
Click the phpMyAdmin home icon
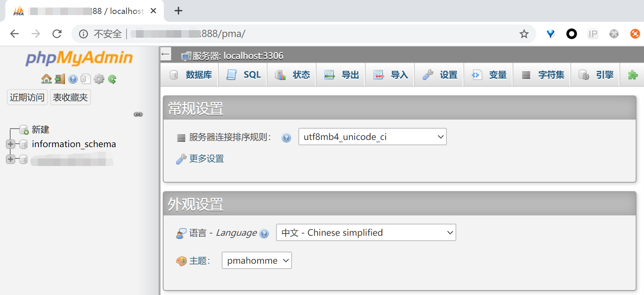pos(46,79)
